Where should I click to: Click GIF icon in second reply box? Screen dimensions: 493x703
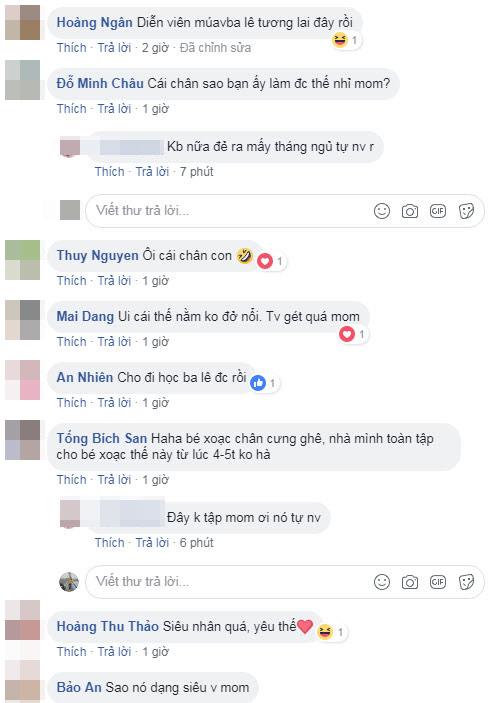coord(438,582)
